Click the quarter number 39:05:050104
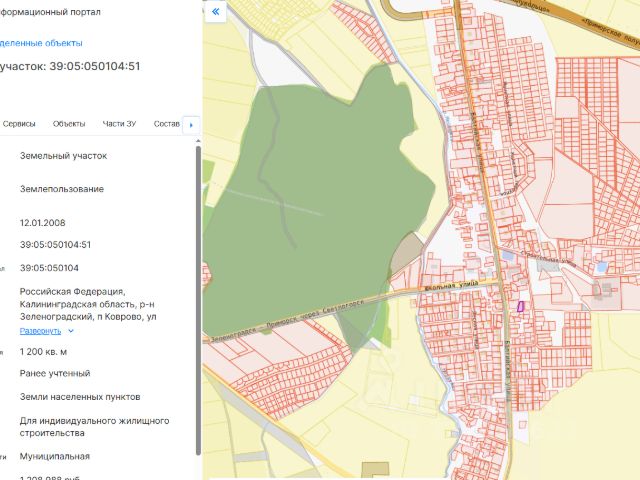Viewport: 640px width, 480px height. point(49,268)
